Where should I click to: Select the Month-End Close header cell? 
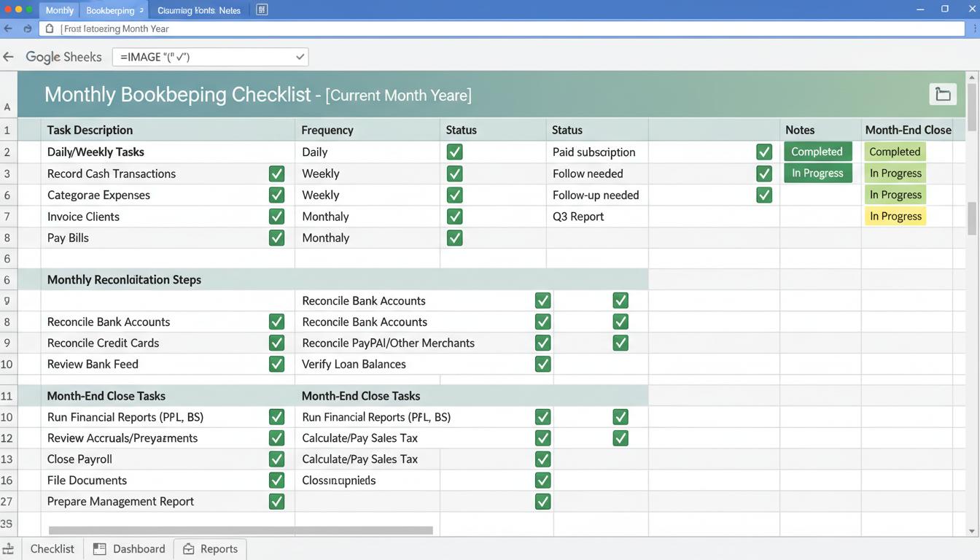coord(908,130)
